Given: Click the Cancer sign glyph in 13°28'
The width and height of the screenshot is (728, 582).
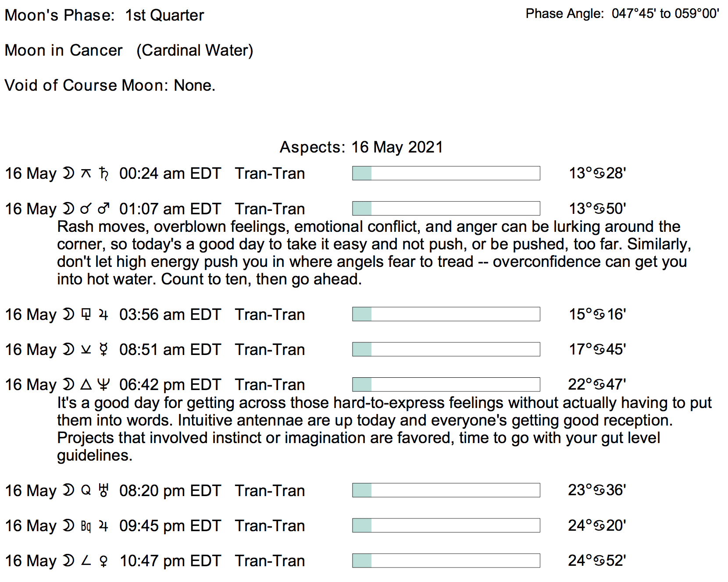Looking at the screenshot, I should click(x=599, y=174).
